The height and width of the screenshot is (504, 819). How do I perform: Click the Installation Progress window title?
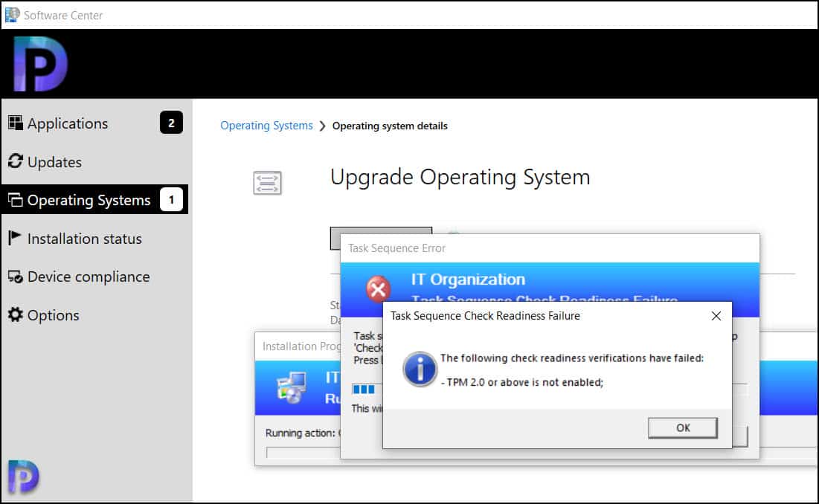tap(301, 346)
